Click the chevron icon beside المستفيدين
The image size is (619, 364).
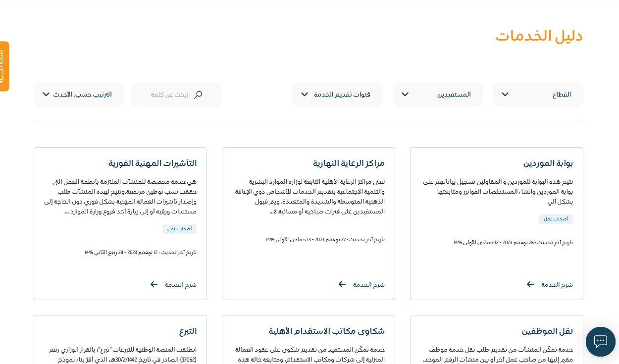point(405,95)
